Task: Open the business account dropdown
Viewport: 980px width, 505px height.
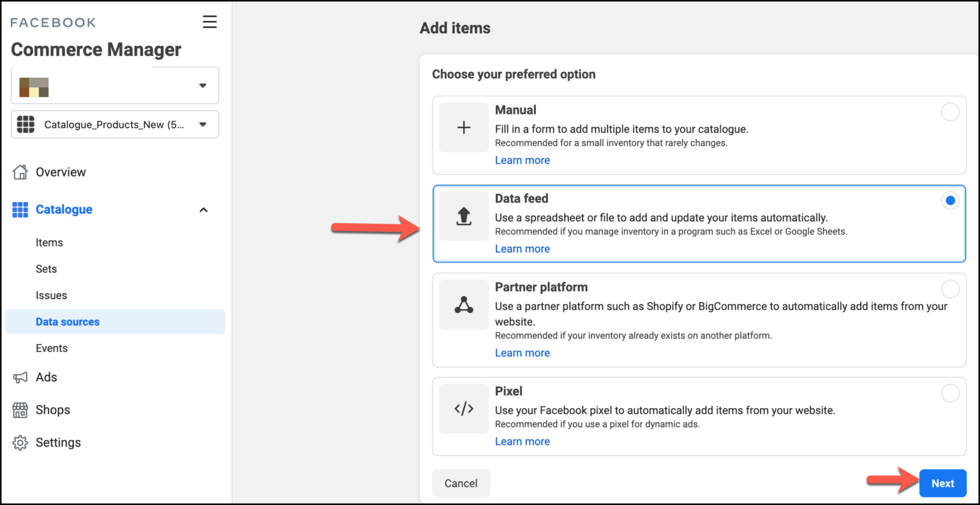Action: (202, 85)
